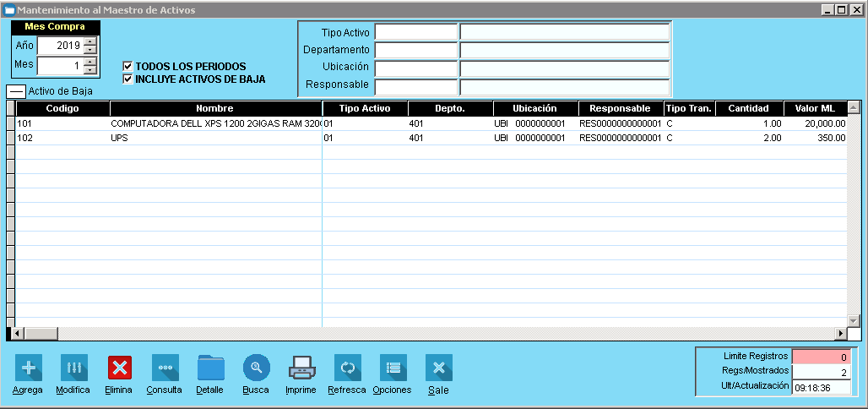Click the Agrega plus icon
Viewport: 868px width, 409px height.
click(28, 368)
